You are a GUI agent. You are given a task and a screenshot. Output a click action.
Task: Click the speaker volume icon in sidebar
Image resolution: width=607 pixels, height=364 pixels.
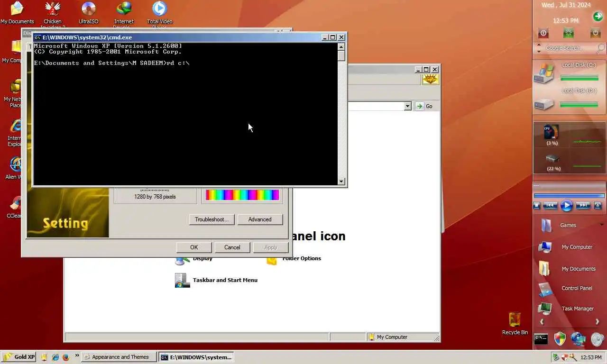[598, 339]
